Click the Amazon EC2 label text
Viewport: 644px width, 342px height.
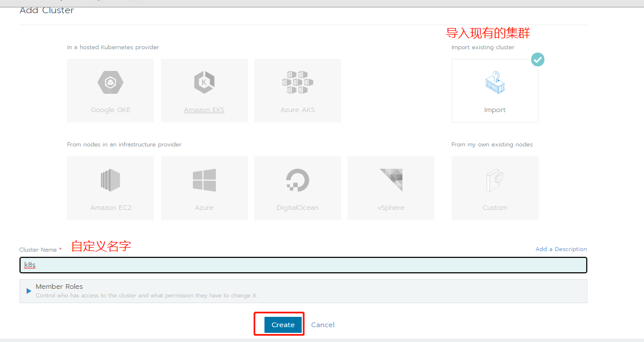pos(111,208)
